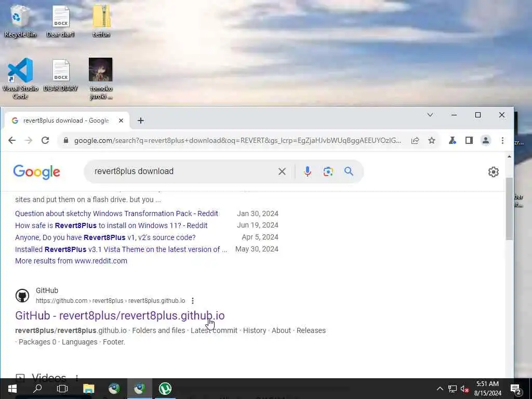Open the DEAR DIARY docx file
This screenshot has height=399, width=532.
[x=60, y=75]
